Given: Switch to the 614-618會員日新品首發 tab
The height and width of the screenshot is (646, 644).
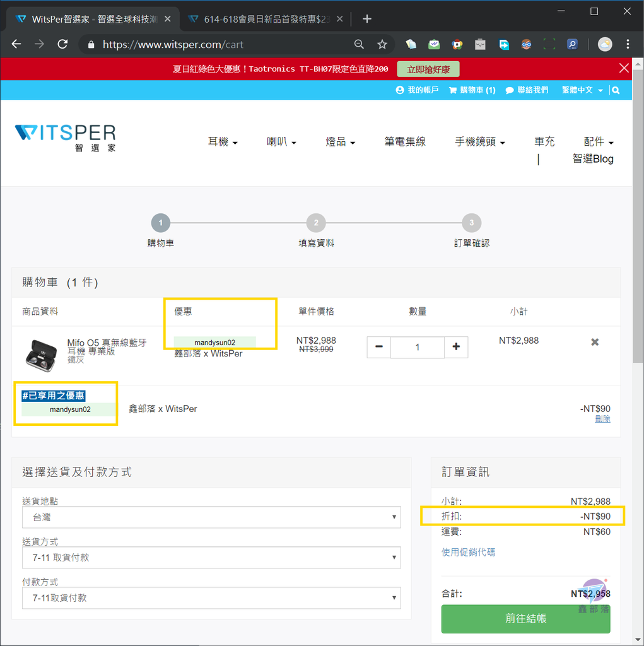Looking at the screenshot, I should pos(266,19).
